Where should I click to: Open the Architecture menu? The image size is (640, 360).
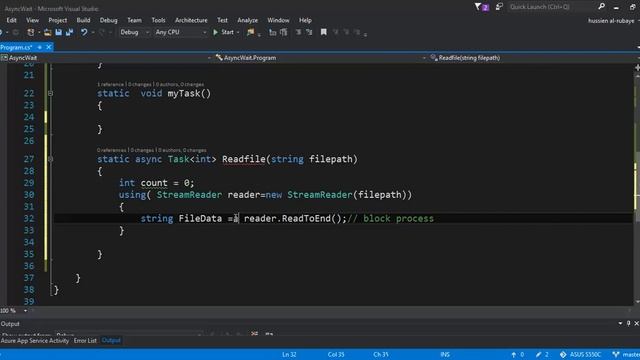click(x=191, y=20)
